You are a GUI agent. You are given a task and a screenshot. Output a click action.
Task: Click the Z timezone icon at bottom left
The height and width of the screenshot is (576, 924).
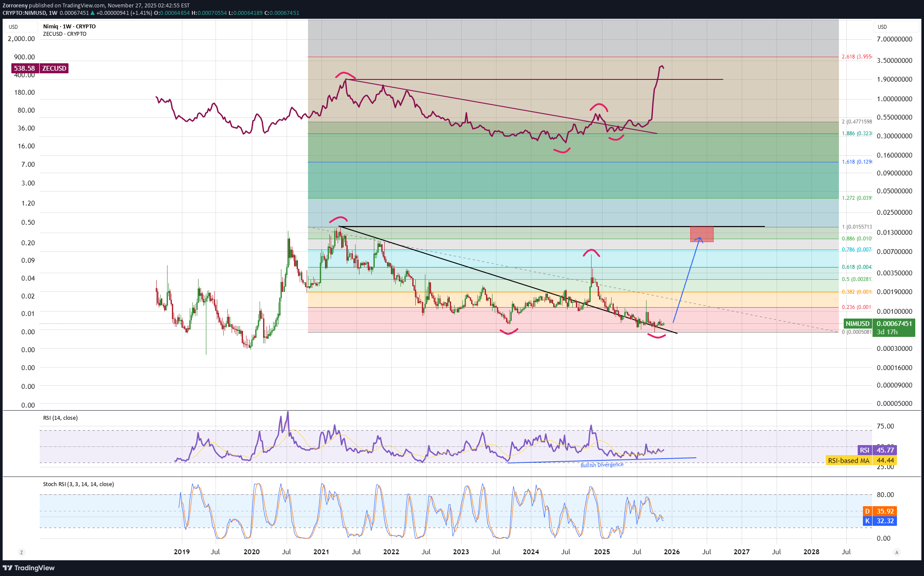coord(21,552)
